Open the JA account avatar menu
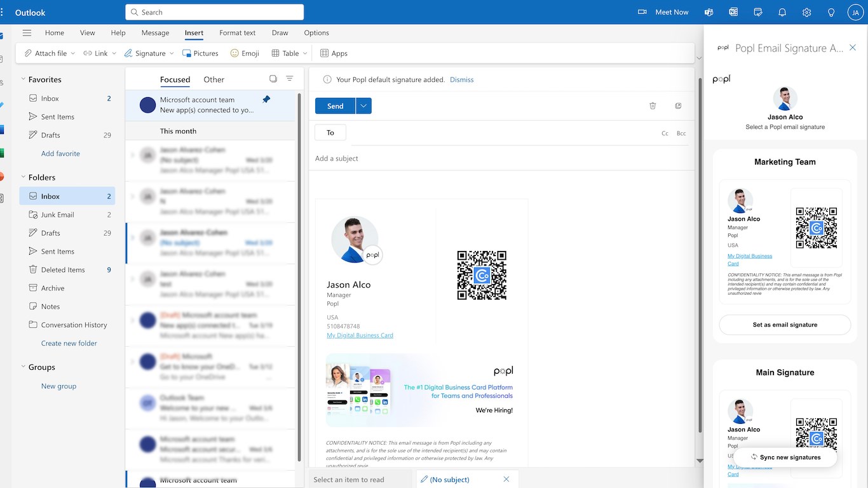868x488 pixels. [855, 12]
